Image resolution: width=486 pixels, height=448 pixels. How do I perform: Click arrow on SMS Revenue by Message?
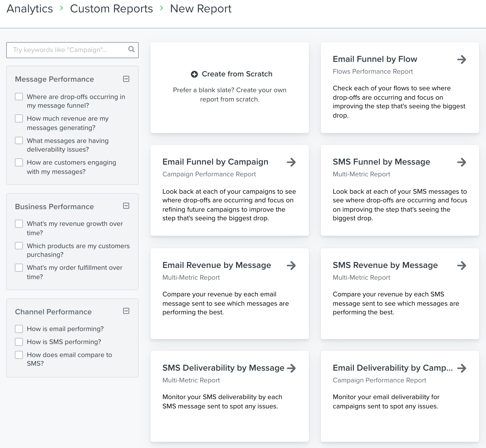[461, 265]
